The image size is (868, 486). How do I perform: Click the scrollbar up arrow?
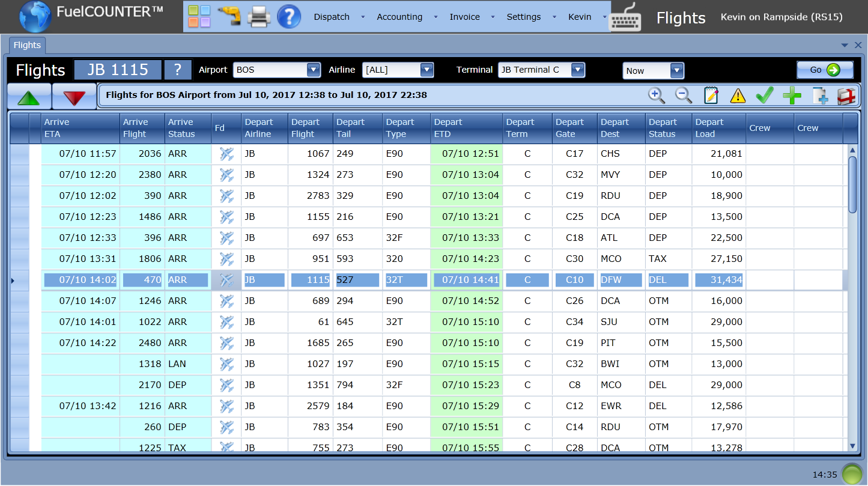pyautogui.click(x=852, y=150)
